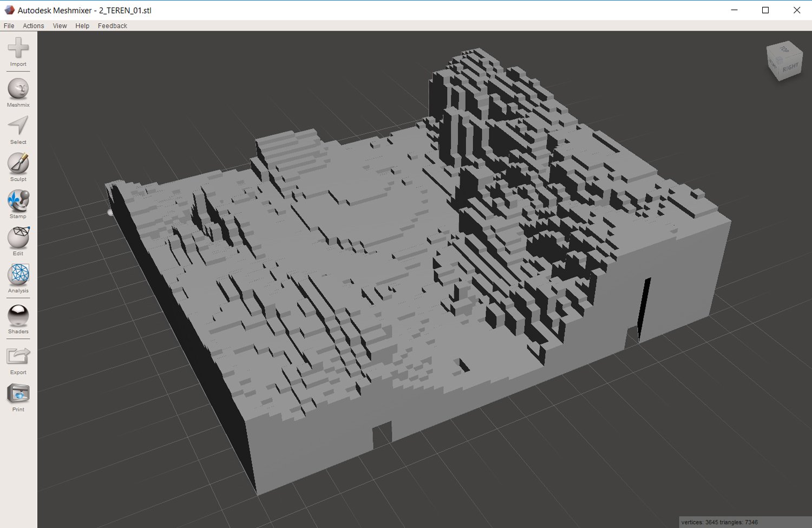The image size is (812, 528).
Task: Click the Print icon
Action: [x=18, y=398]
